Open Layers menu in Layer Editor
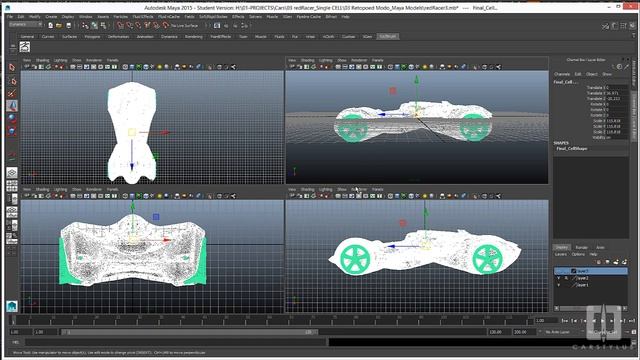 coord(561,254)
